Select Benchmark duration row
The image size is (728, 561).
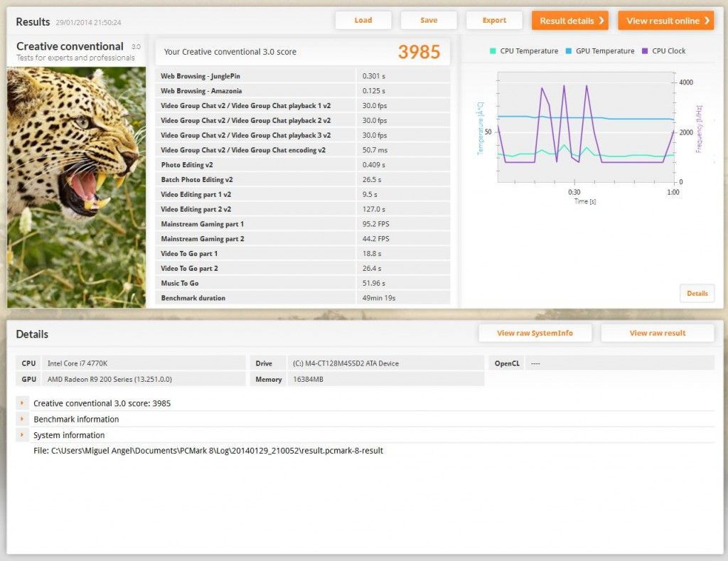pos(303,298)
